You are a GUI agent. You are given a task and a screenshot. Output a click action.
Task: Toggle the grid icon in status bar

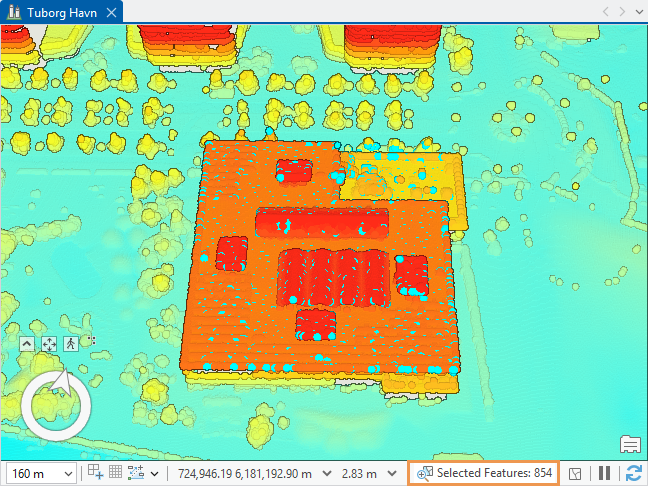[x=115, y=473]
